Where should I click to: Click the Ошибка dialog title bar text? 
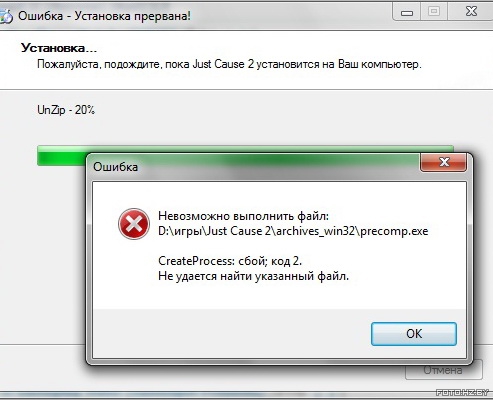pos(115,167)
